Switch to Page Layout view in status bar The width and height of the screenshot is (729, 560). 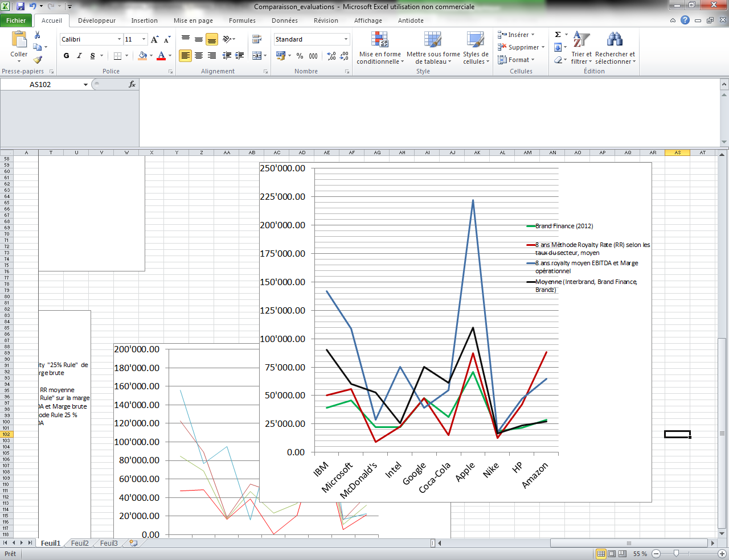pos(612,554)
